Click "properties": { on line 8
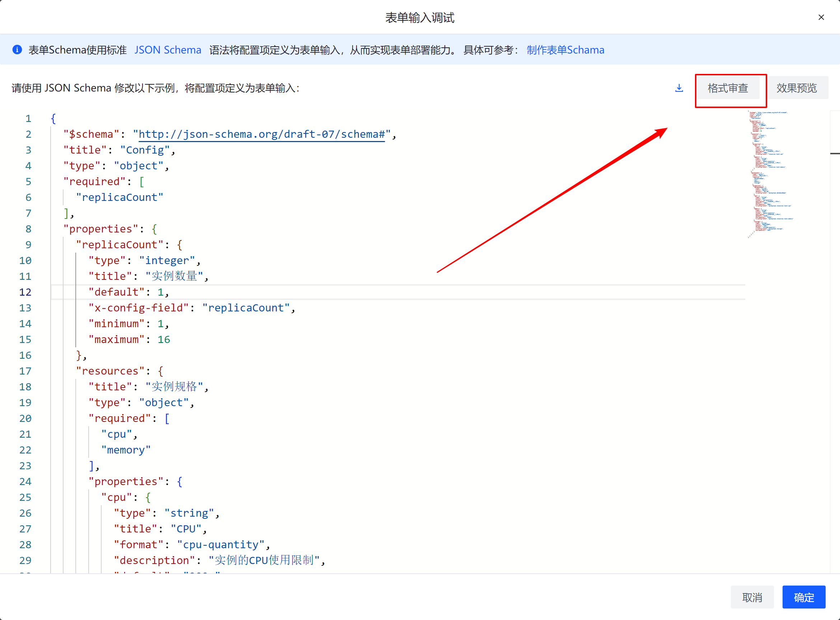This screenshot has height=620, width=840. [110, 229]
